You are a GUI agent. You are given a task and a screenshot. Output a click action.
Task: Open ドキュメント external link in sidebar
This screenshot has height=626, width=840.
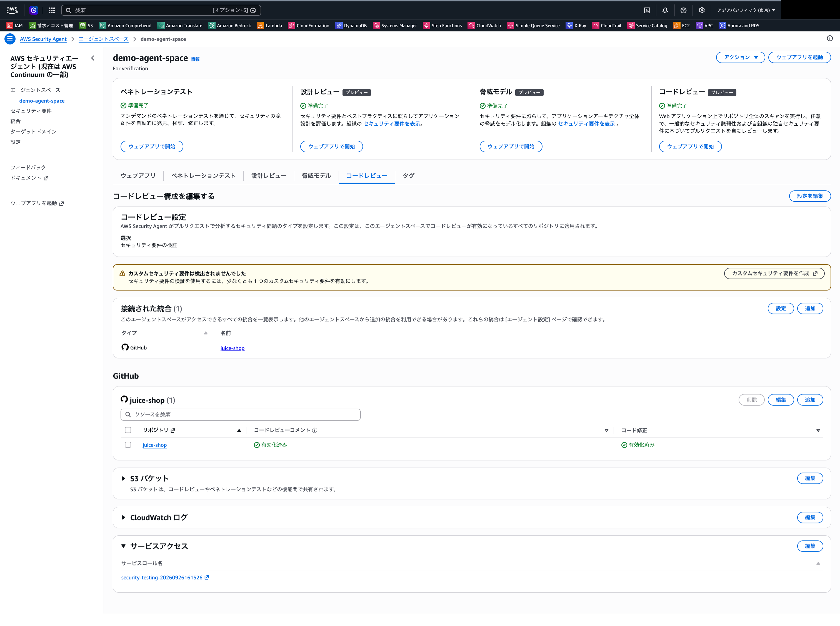[29, 178]
